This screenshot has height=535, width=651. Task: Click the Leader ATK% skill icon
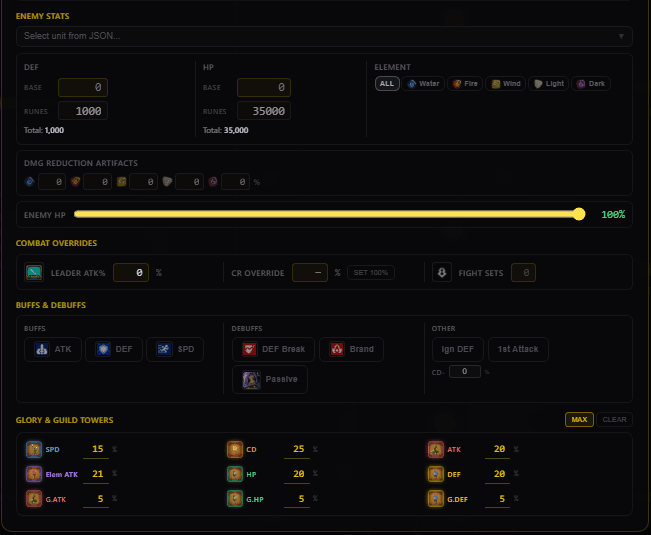[x=34, y=273]
